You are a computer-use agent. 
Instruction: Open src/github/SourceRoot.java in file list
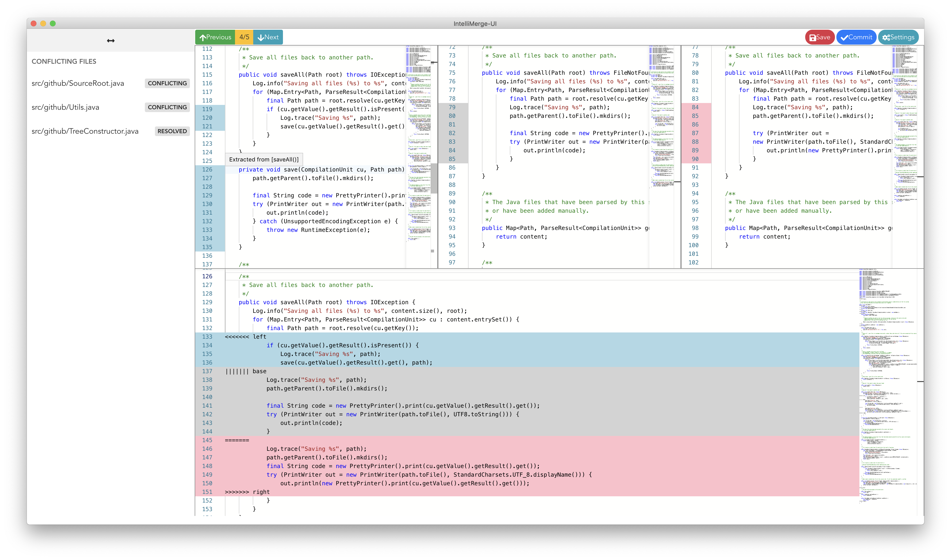coord(78,83)
